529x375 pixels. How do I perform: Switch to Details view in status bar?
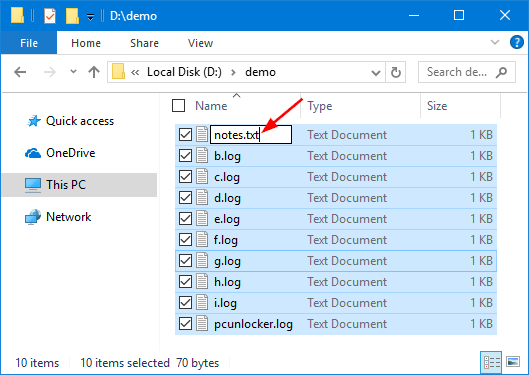click(x=491, y=363)
